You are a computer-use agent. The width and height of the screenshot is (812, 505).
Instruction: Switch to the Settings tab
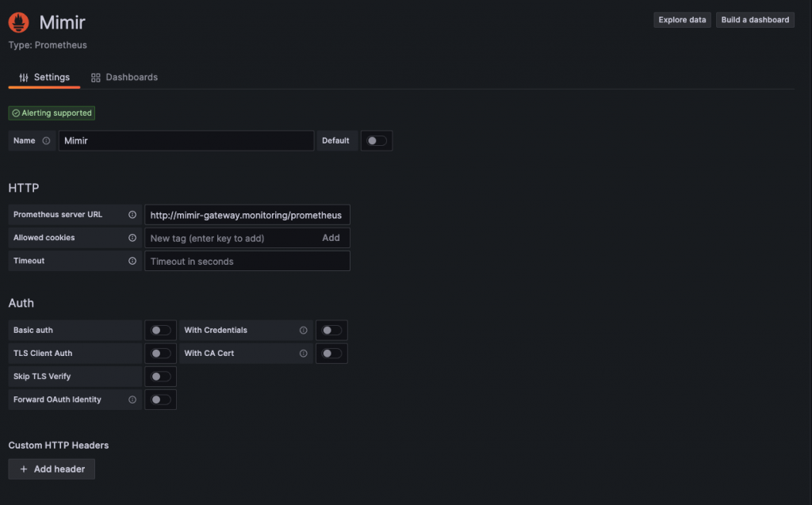click(44, 78)
